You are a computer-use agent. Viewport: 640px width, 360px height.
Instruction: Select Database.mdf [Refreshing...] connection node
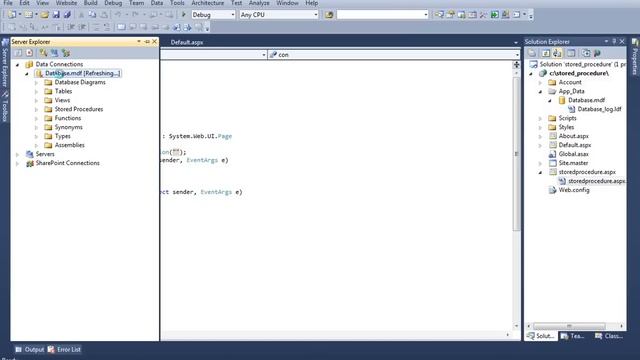point(79,73)
